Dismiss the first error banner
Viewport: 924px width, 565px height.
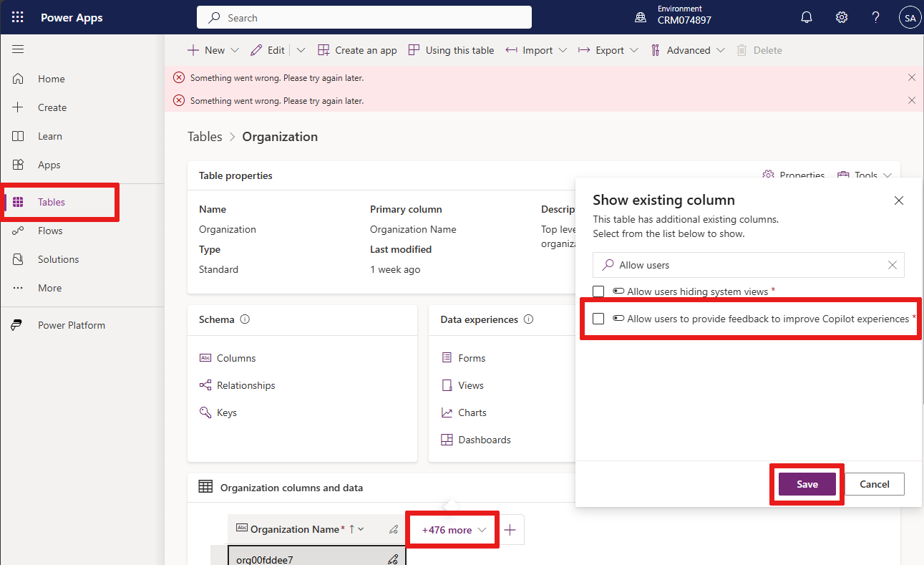click(911, 77)
